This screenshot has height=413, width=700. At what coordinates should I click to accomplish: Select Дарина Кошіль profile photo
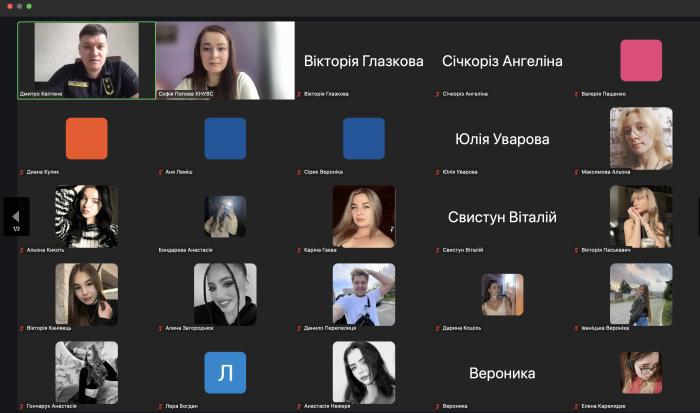point(503,295)
